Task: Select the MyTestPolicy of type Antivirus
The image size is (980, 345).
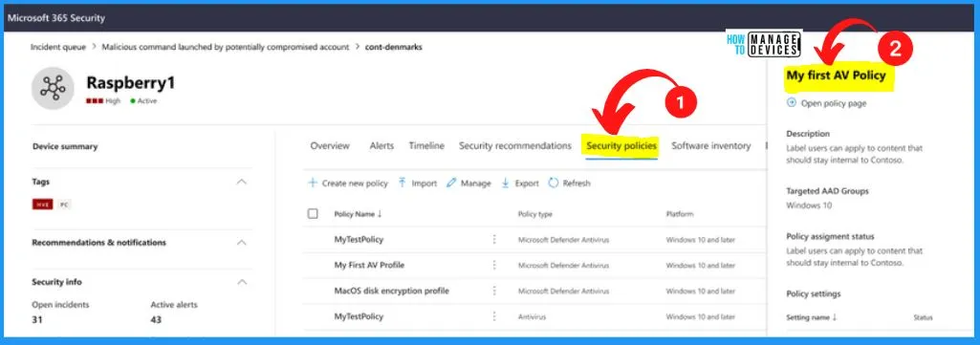Action: pos(359,316)
